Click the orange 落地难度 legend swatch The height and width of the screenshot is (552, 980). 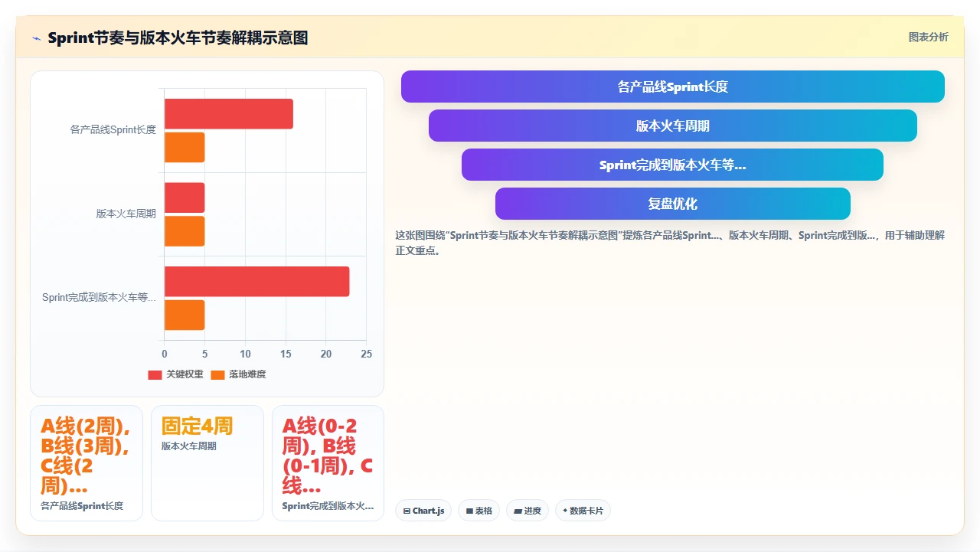pyautogui.click(x=217, y=374)
